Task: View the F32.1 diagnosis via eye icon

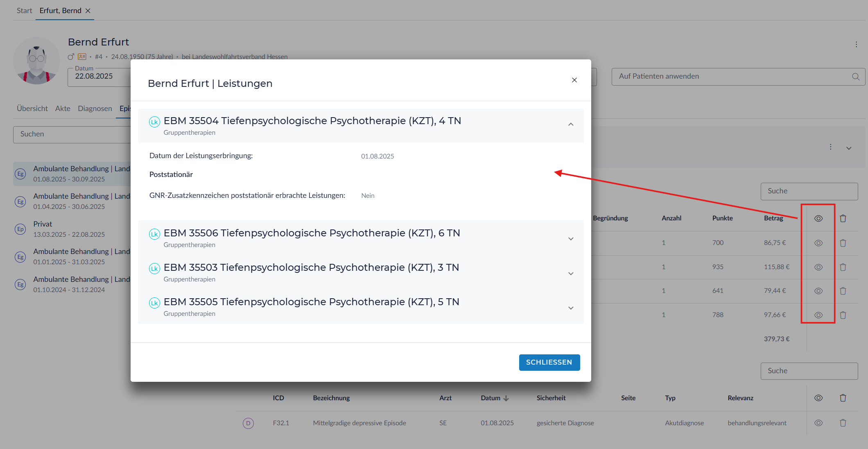Action: 818,423
